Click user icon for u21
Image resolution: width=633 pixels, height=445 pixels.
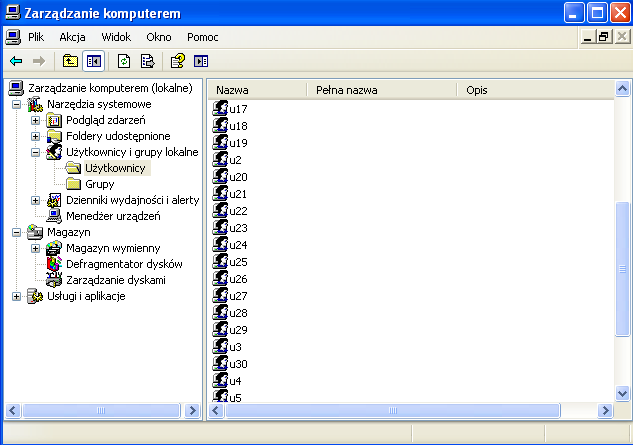click(220, 193)
